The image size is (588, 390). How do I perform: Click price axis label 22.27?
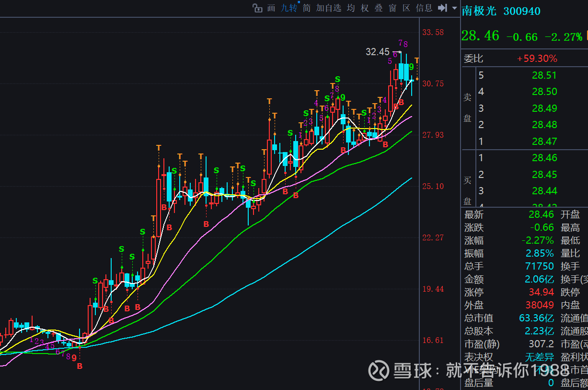433,237
